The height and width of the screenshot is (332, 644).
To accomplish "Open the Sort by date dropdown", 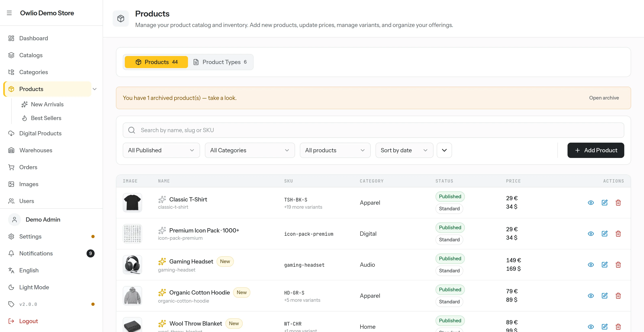I will tap(404, 150).
